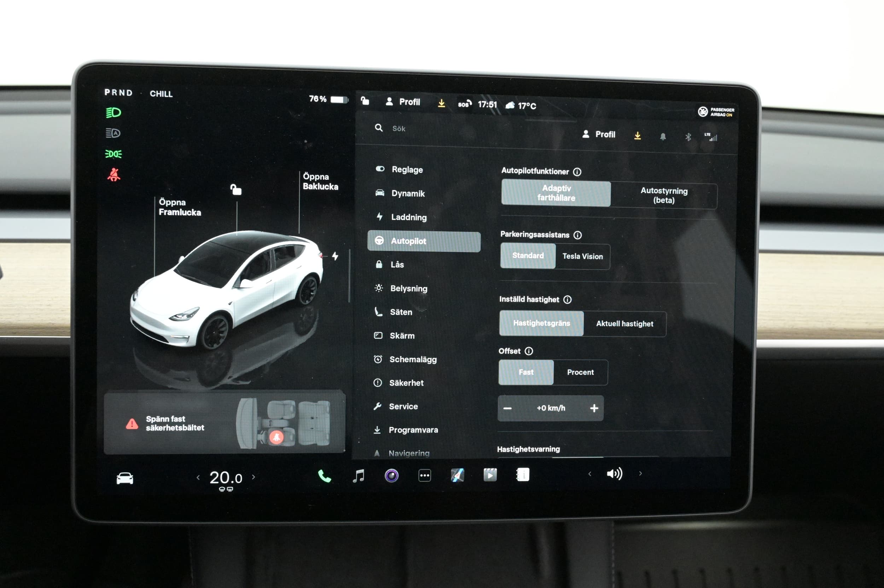The height and width of the screenshot is (588, 884).
Task: Increase speed offset with plus button
Action: pos(594,408)
